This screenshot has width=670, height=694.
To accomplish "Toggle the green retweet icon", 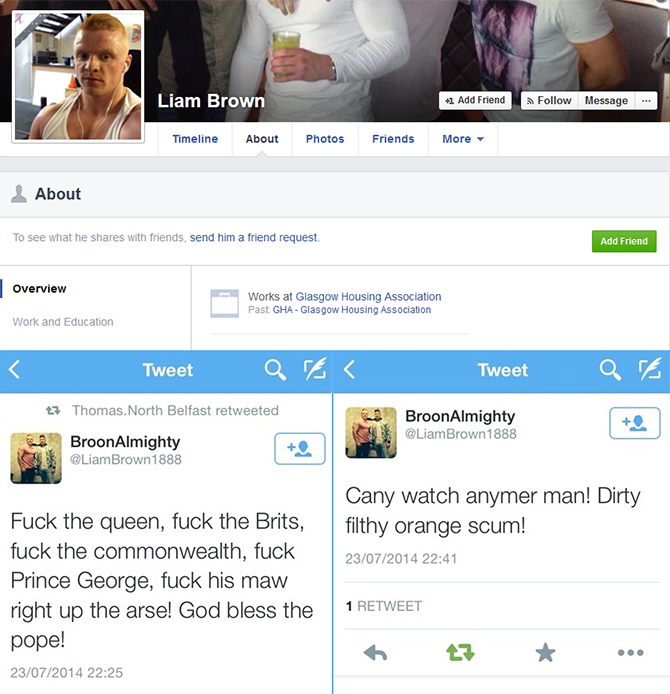I will [x=460, y=652].
